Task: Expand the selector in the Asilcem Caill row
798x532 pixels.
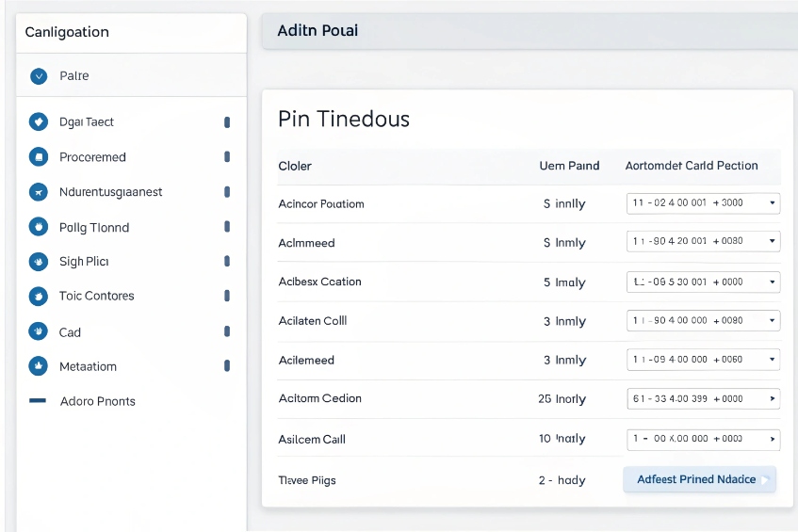Action: pos(704,439)
